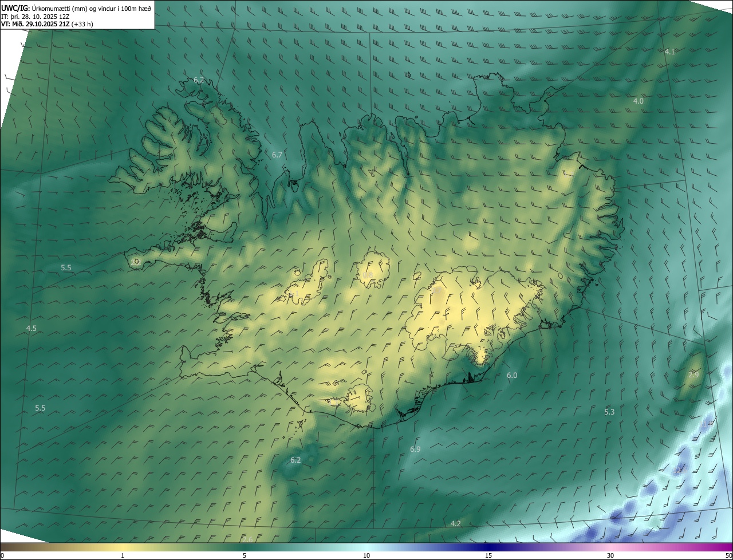Click the 'IT: þri. 28. 10. 2025 12Z' line
The width and height of the screenshot is (733, 560).
36,16
